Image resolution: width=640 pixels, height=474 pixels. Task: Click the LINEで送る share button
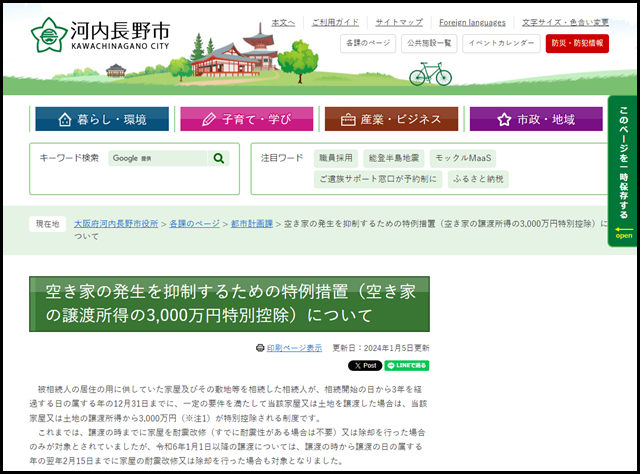coord(407,365)
